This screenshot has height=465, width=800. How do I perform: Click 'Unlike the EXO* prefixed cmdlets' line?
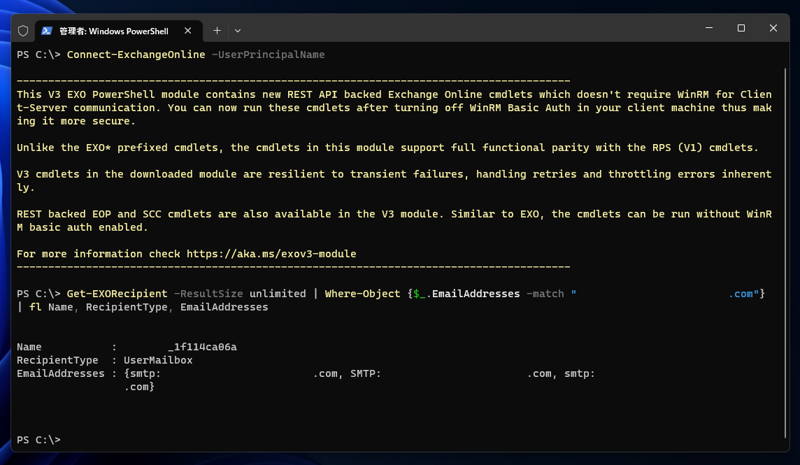[387, 148]
